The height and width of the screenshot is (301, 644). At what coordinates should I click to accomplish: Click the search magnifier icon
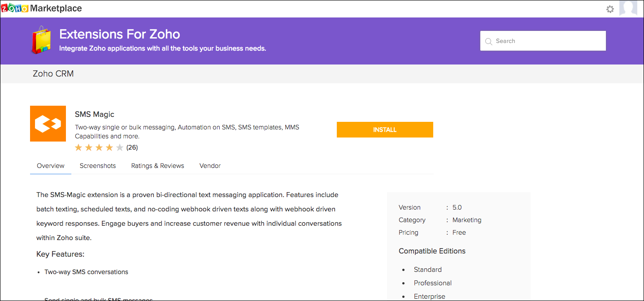point(488,42)
